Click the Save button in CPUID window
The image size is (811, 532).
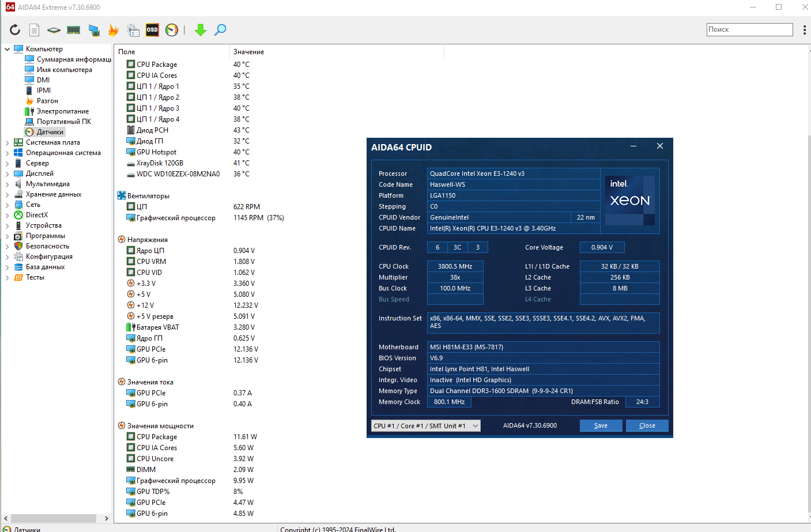click(x=601, y=425)
